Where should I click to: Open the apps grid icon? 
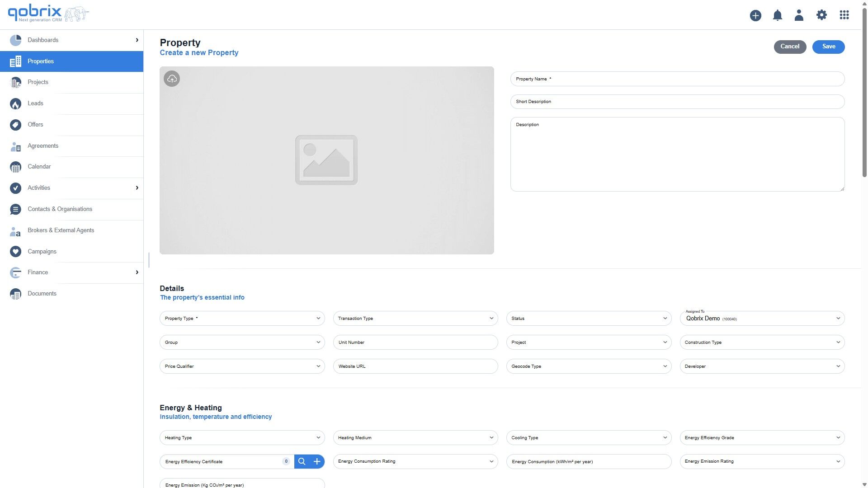point(844,15)
